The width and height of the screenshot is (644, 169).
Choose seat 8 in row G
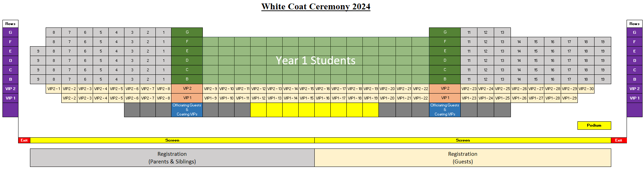pos(54,32)
